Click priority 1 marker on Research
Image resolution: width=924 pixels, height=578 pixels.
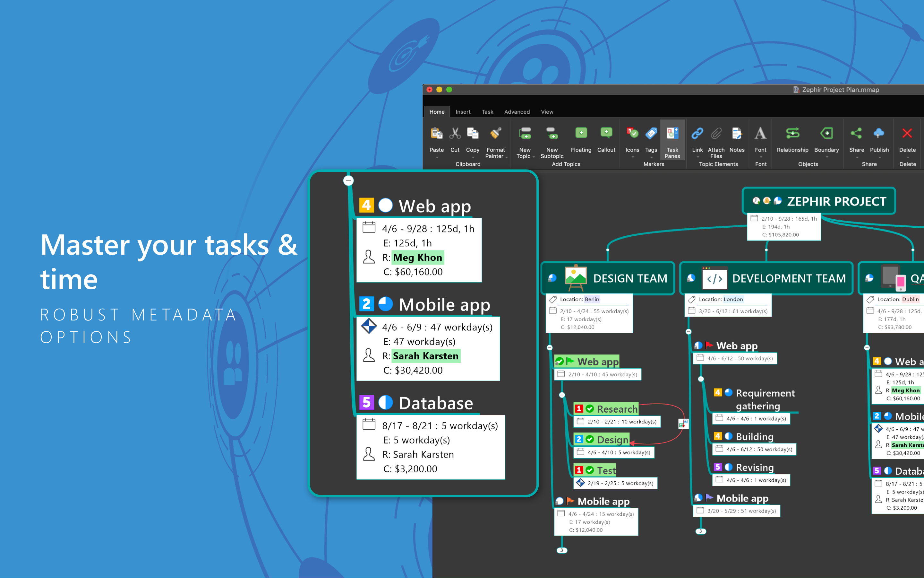tap(579, 409)
